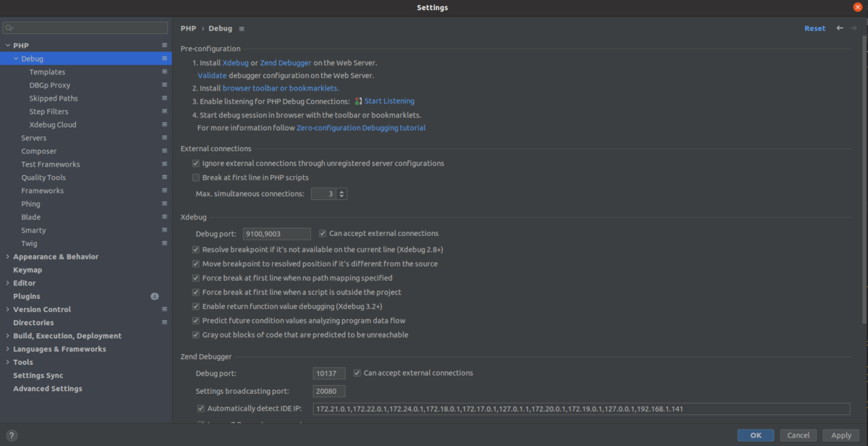The image size is (868, 446).
Task: Click the Xdebug Debug port field
Action: click(x=277, y=234)
